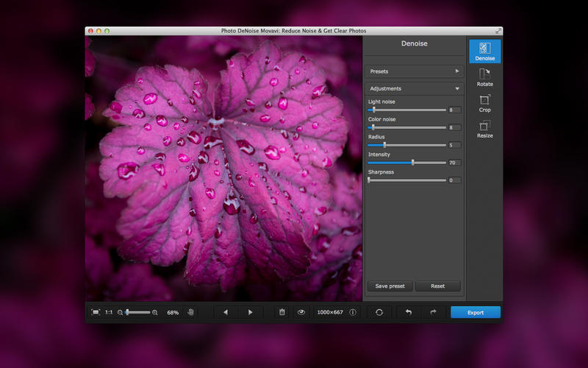This screenshot has width=588, height=368.
Task: Click the refresh/reprocess icon
Action: click(x=379, y=312)
